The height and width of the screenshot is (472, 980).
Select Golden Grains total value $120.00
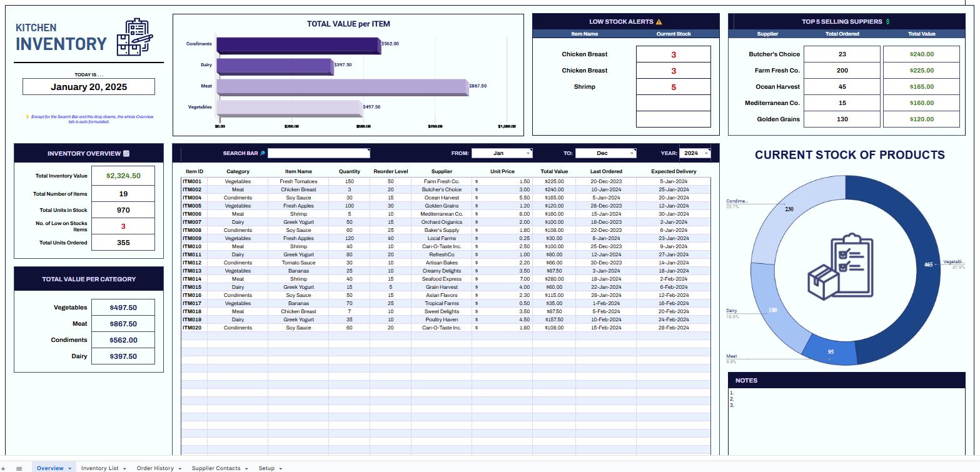click(x=921, y=119)
